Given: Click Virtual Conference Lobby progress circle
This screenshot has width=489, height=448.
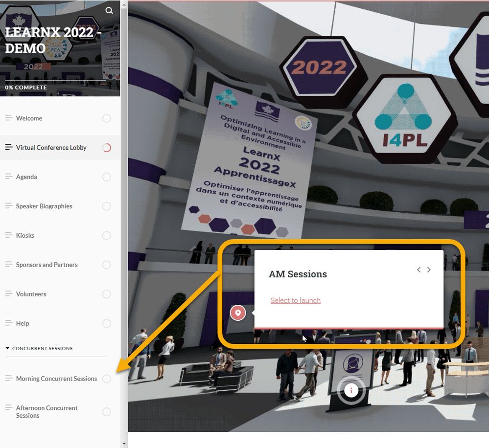Looking at the screenshot, I should (107, 148).
